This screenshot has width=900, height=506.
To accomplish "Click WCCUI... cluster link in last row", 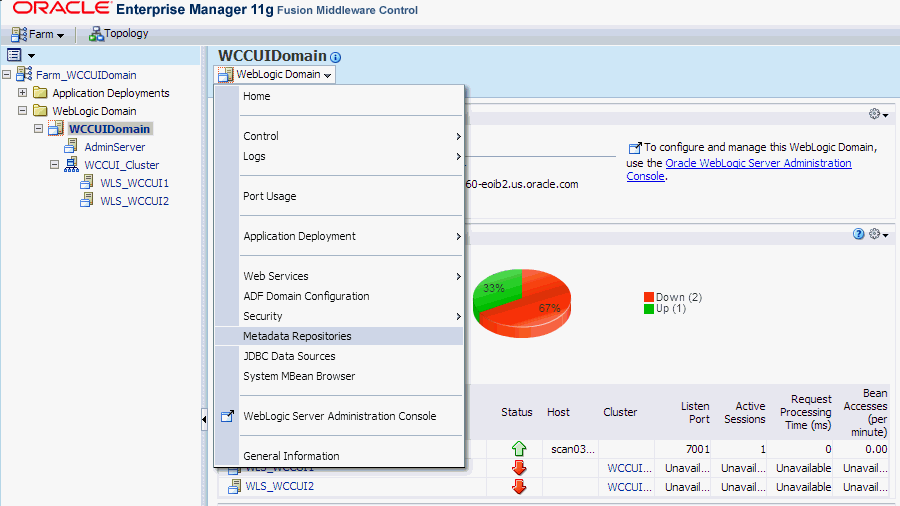I will point(630,487).
